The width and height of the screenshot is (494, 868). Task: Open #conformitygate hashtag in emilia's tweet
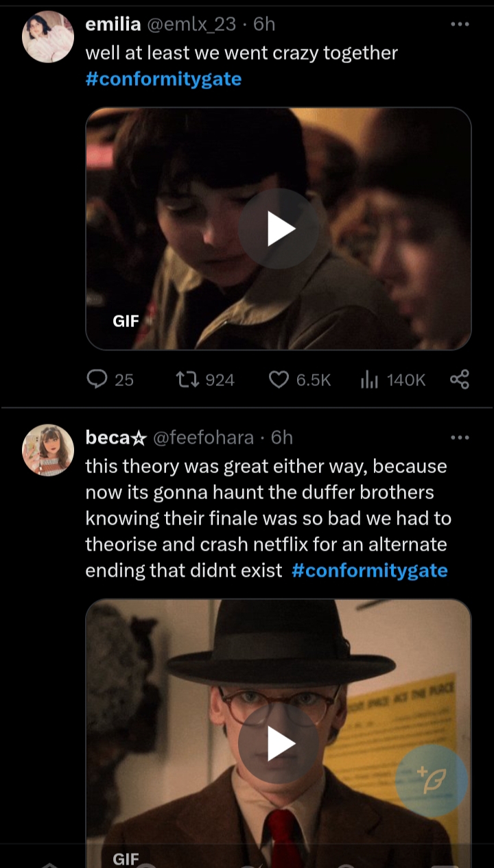tap(163, 79)
